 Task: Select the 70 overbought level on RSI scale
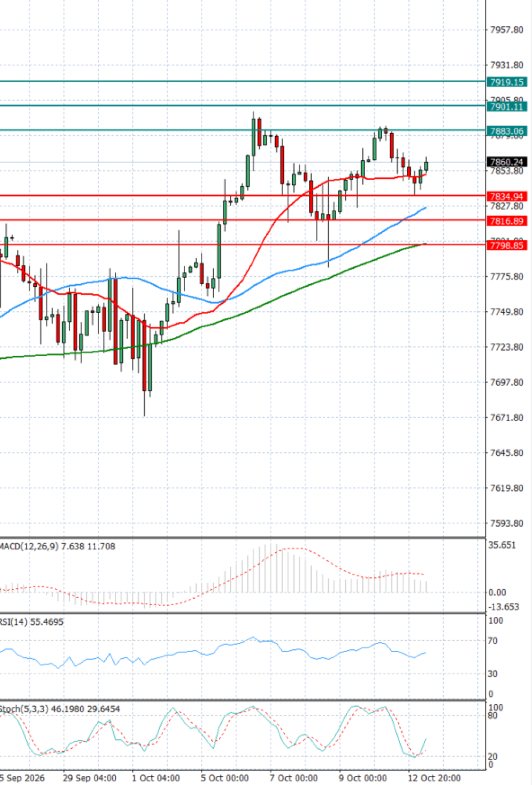pos(493,641)
